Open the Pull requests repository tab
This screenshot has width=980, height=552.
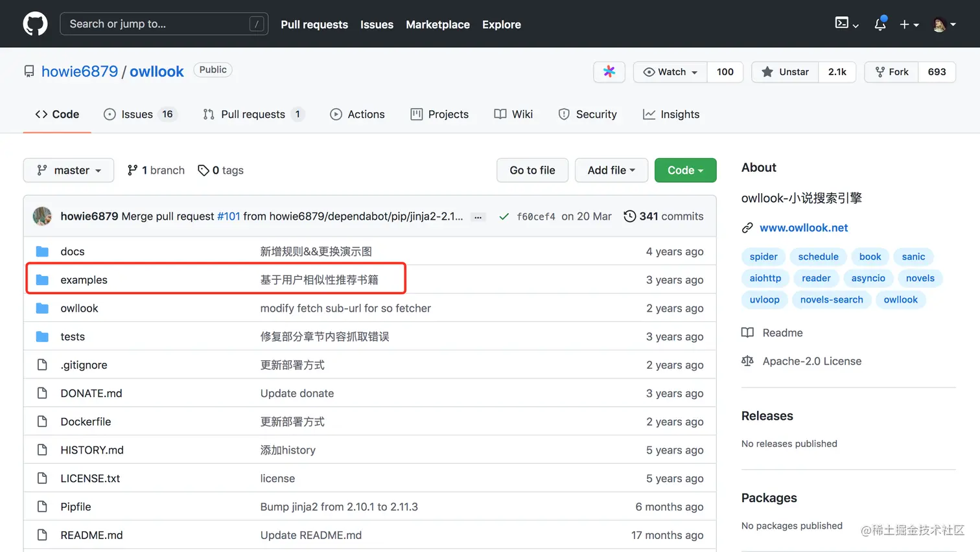coord(253,114)
